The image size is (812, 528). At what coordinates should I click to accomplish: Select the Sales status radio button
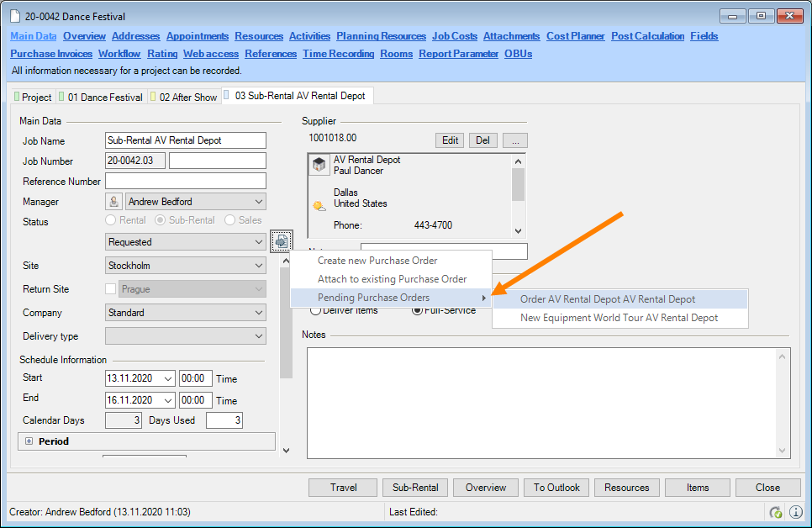(230, 220)
